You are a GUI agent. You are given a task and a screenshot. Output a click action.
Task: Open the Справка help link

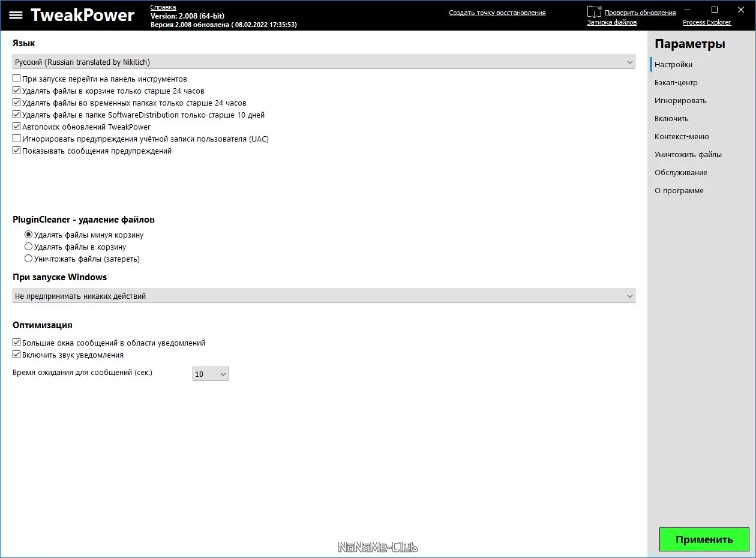pos(163,7)
